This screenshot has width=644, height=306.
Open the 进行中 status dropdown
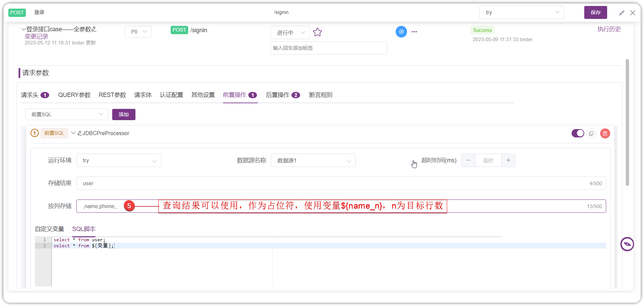pos(290,33)
